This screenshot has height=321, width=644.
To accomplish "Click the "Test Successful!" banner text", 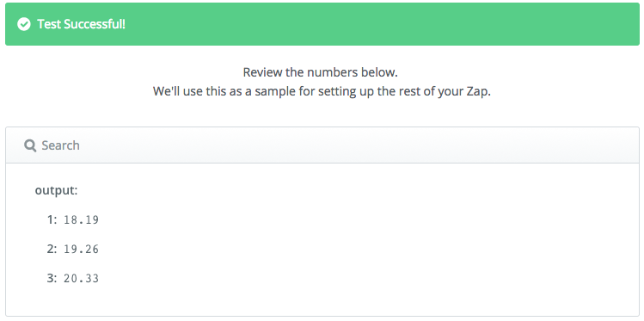I will click(x=82, y=24).
